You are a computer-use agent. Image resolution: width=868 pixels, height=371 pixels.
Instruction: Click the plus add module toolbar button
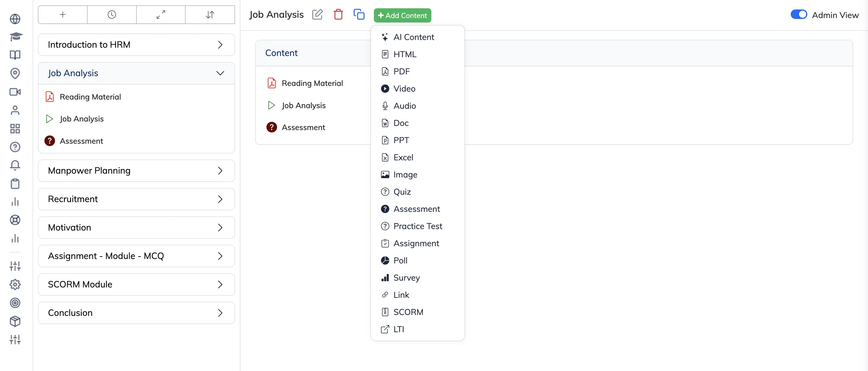coord(63,15)
